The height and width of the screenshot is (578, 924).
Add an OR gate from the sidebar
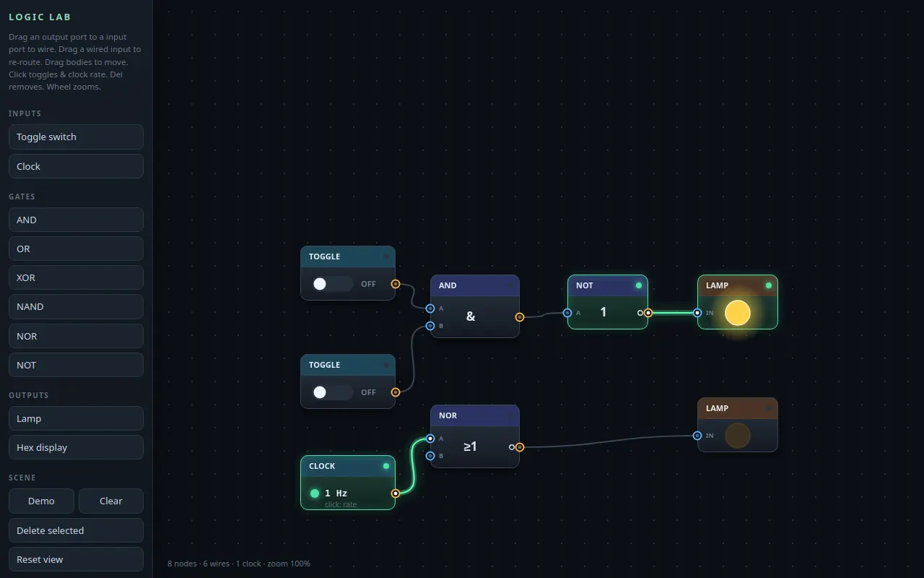[x=76, y=249]
